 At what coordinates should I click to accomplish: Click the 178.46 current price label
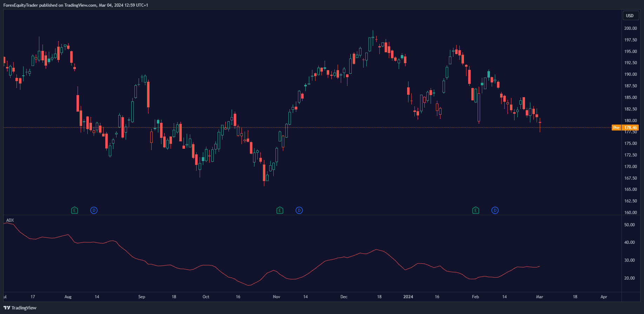[630, 128]
